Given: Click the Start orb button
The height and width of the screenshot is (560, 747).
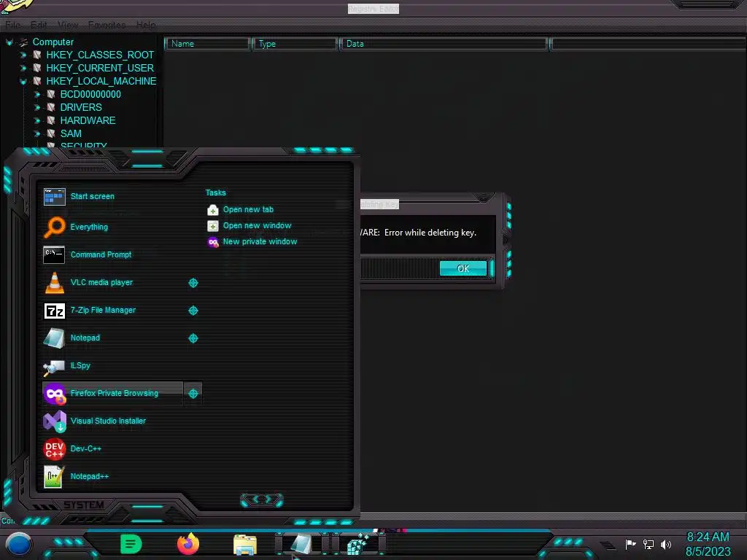Looking at the screenshot, I should [x=18, y=544].
